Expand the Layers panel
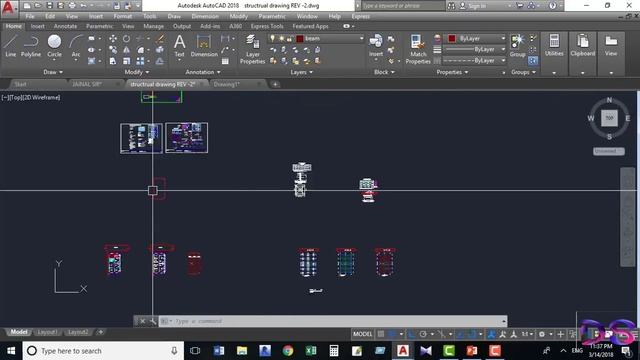The height and width of the screenshot is (360, 640). pos(302,72)
